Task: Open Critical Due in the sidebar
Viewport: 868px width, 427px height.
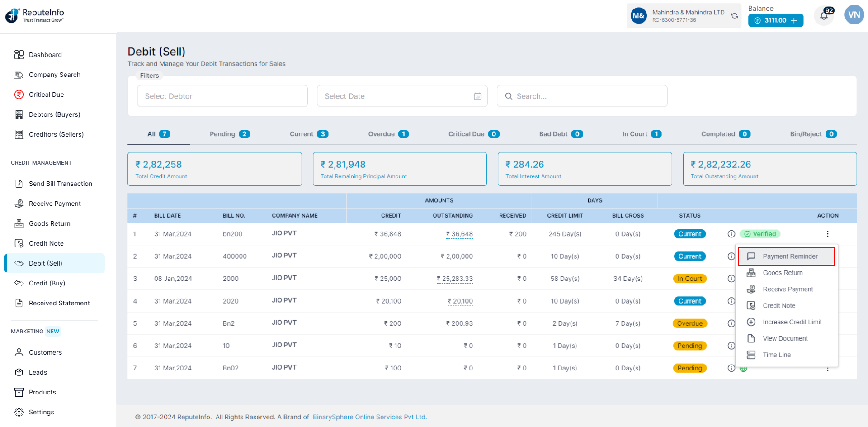Action: [x=46, y=95]
